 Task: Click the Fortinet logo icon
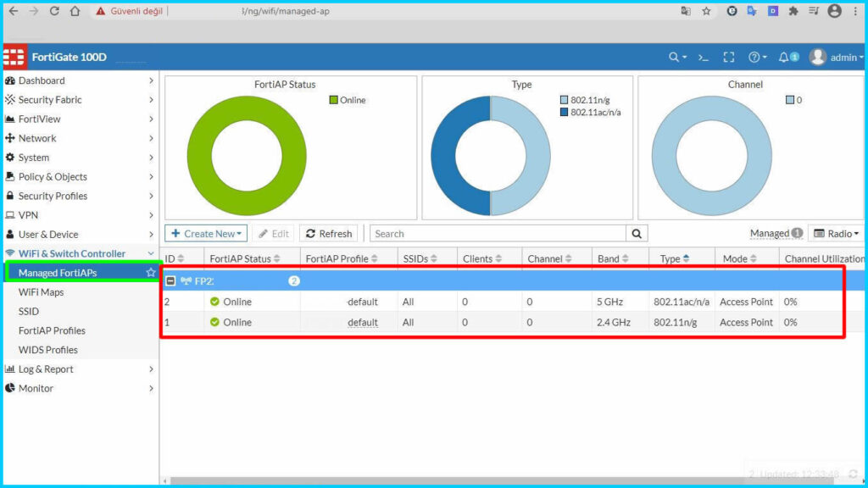point(14,57)
